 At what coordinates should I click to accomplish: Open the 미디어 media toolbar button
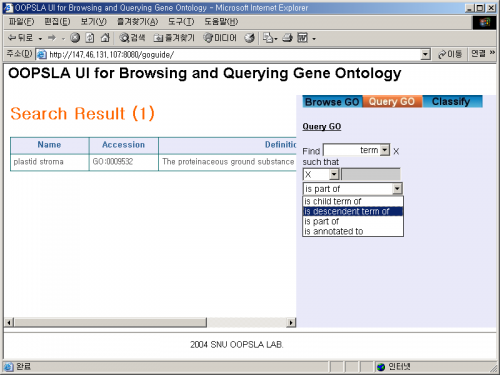[x=220, y=38]
